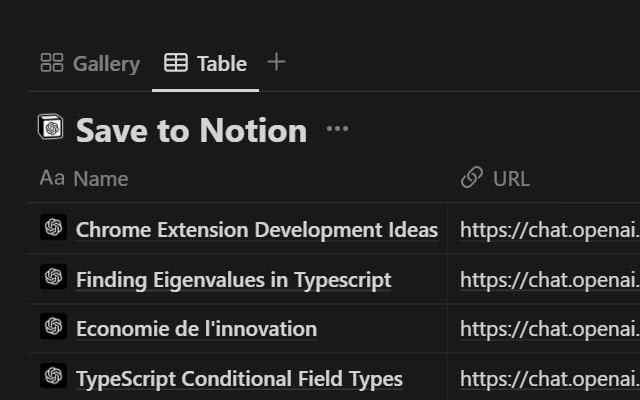The height and width of the screenshot is (400, 640).
Task: Open the Chrome Extension Development Ideas page
Action: click(257, 230)
